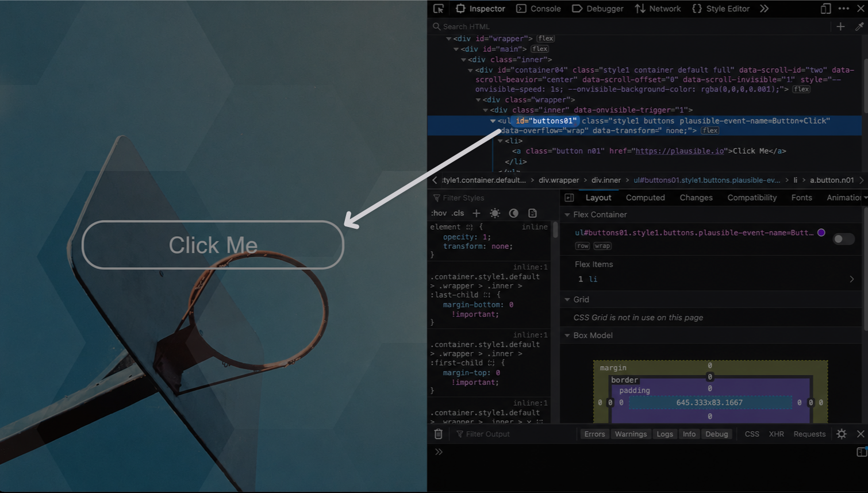Clear console output with the trash icon
This screenshot has height=493, width=868.
pos(438,434)
